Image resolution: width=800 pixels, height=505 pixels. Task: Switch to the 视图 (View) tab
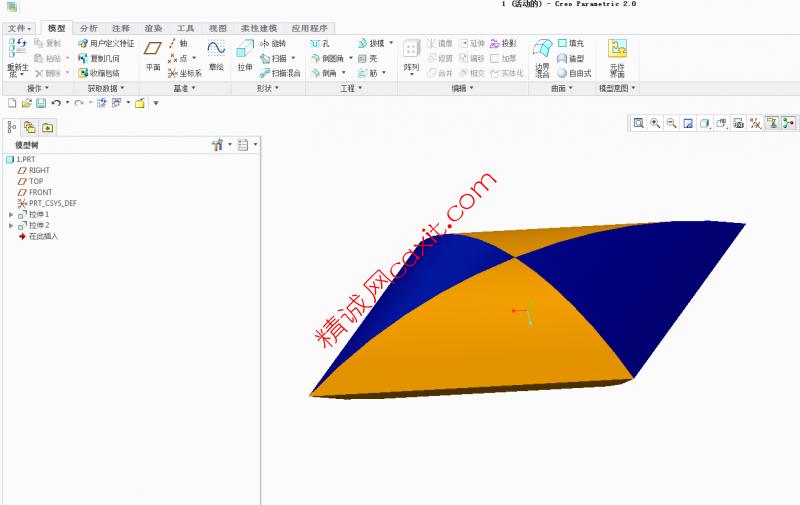click(x=217, y=28)
